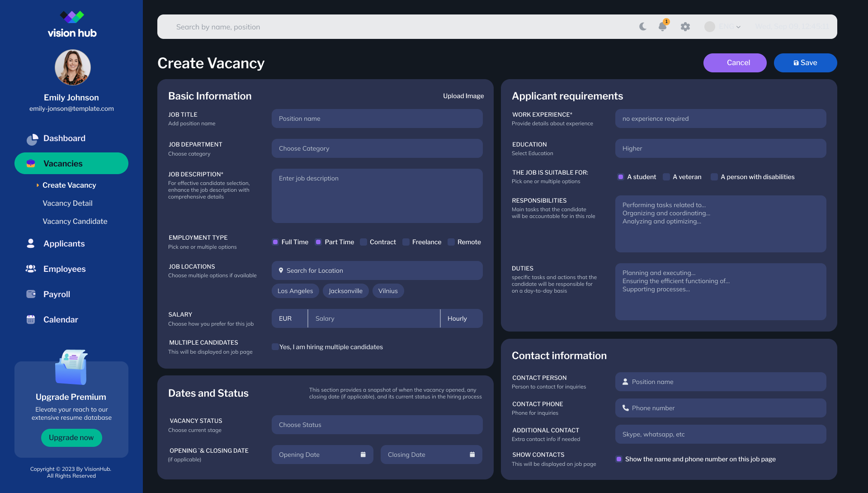
Task: Open Closing Date calendar picker icon
Action: pyautogui.click(x=472, y=455)
